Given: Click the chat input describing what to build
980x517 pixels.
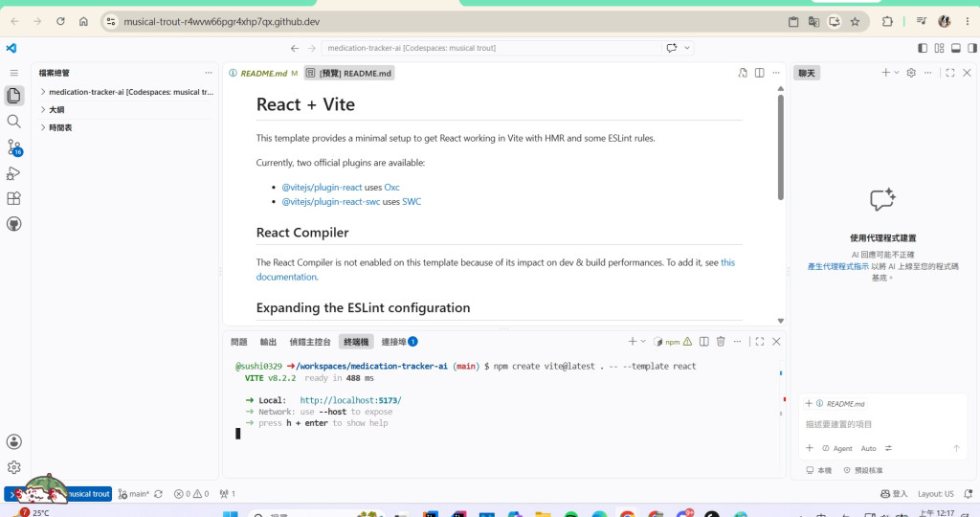Looking at the screenshot, I should point(883,424).
